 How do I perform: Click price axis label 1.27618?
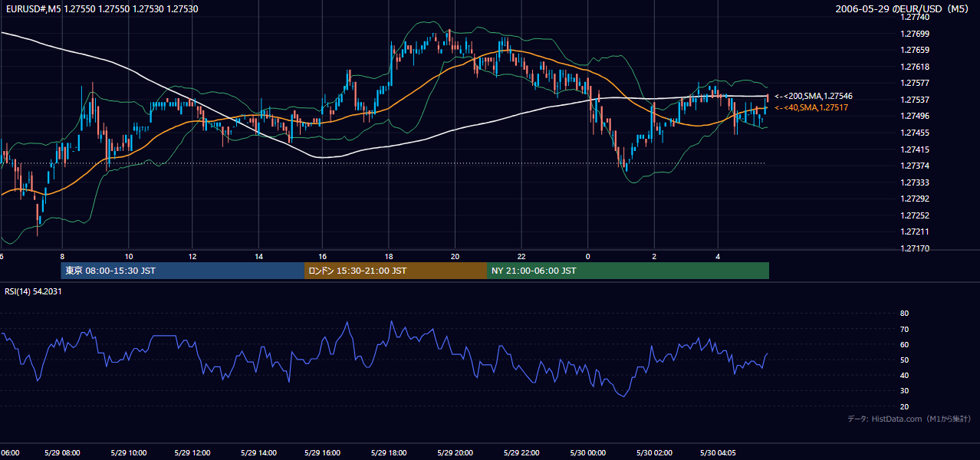coord(915,67)
